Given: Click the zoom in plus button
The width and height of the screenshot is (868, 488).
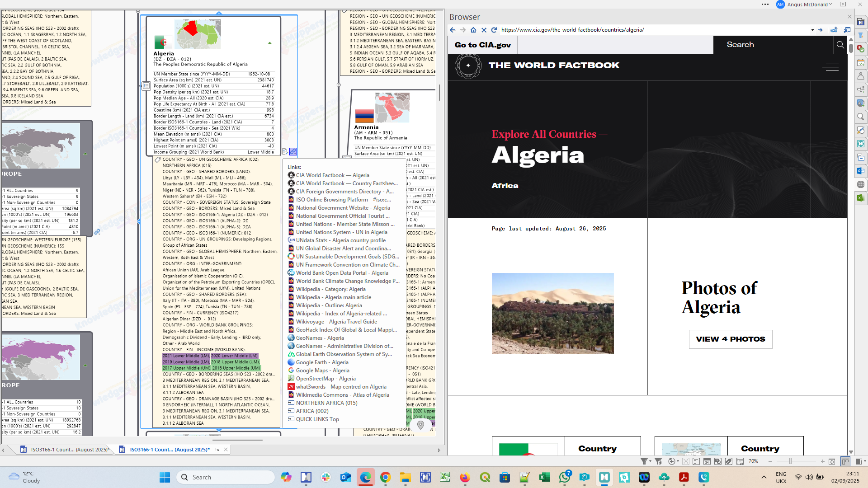Looking at the screenshot, I should tap(822, 461).
